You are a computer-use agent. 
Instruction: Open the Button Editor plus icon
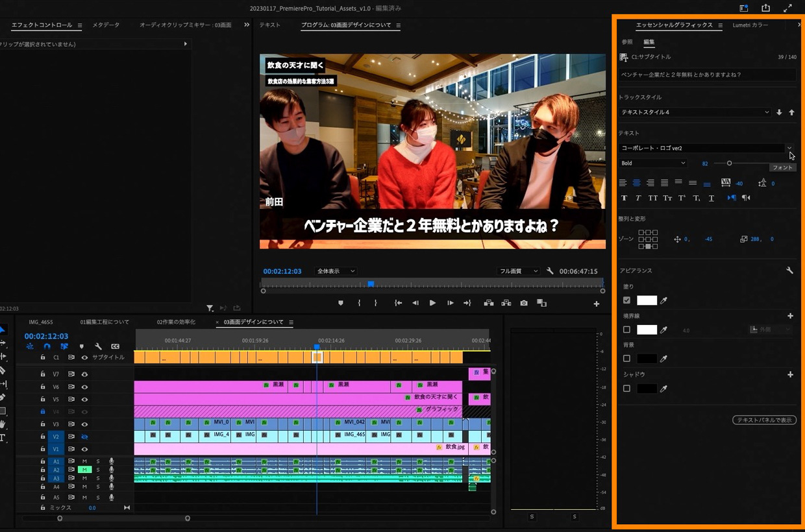pos(597,304)
